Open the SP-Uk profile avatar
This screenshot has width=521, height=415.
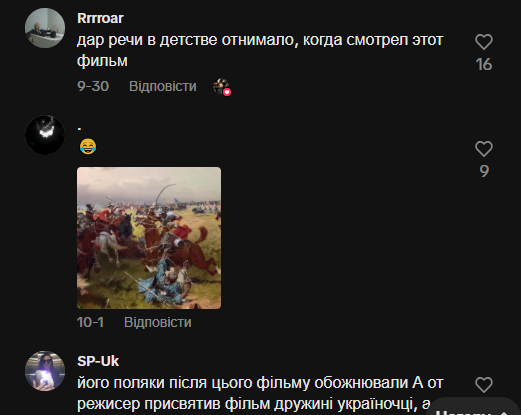tap(45, 371)
